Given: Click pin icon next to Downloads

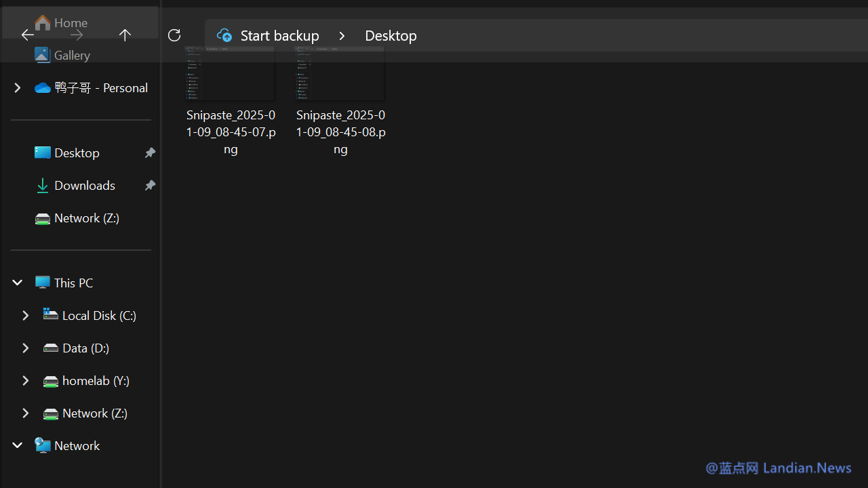Looking at the screenshot, I should point(150,185).
